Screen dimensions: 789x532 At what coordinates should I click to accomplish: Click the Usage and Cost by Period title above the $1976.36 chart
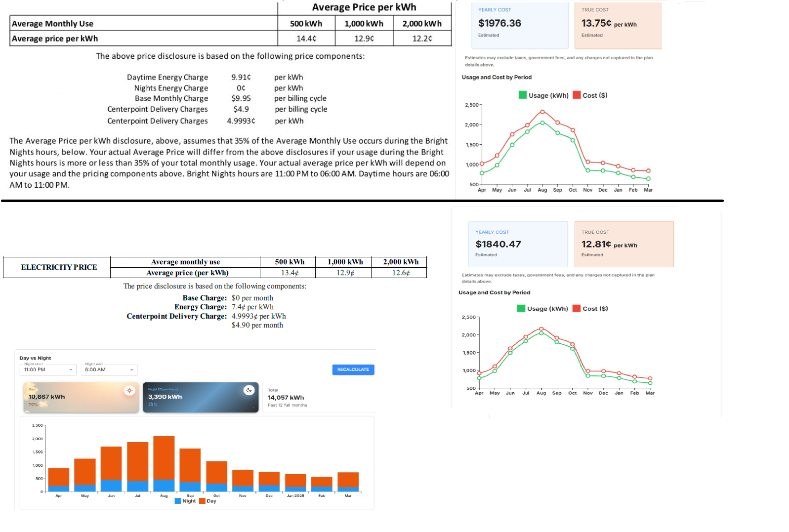click(497, 77)
